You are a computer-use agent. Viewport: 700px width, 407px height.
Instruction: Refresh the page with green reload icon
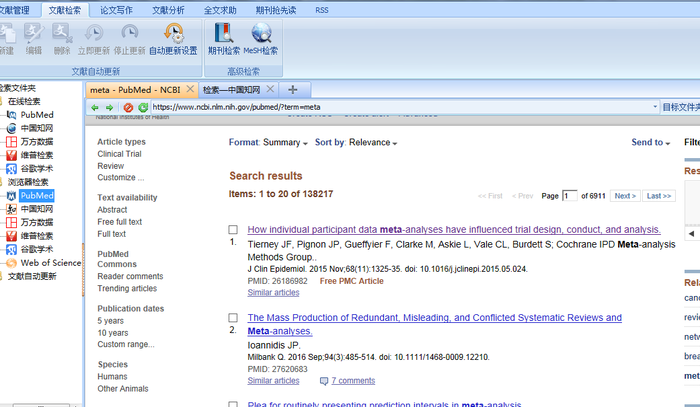pyautogui.click(x=143, y=107)
